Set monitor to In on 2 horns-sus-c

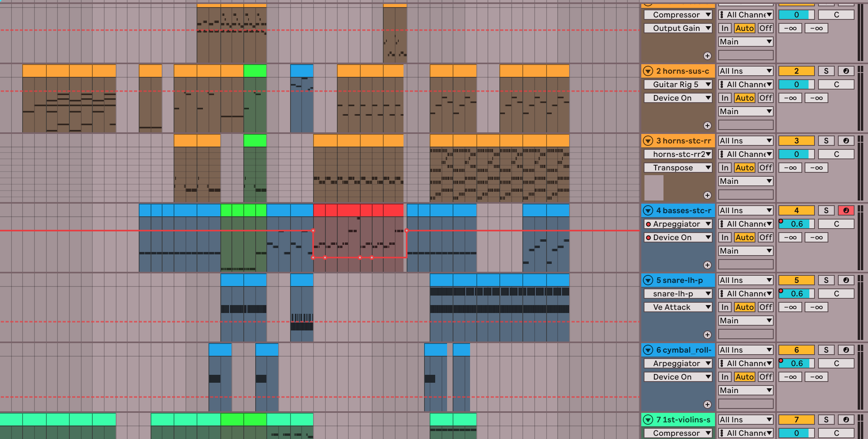pyautogui.click(x=725, y=98)
